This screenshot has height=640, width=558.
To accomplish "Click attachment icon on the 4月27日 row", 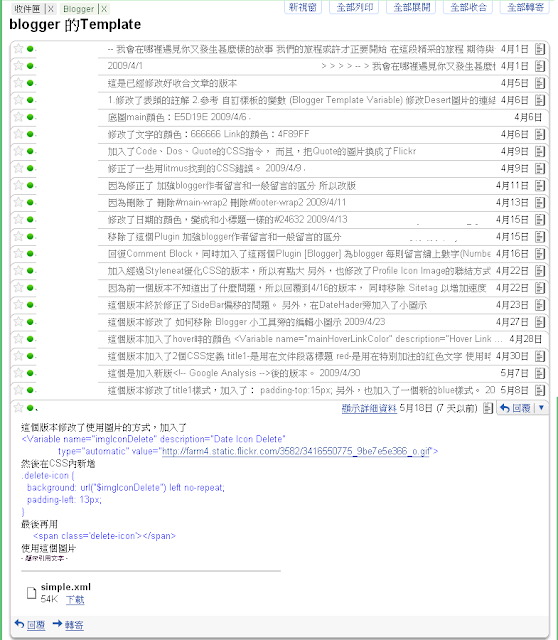I will click(540, 322).
